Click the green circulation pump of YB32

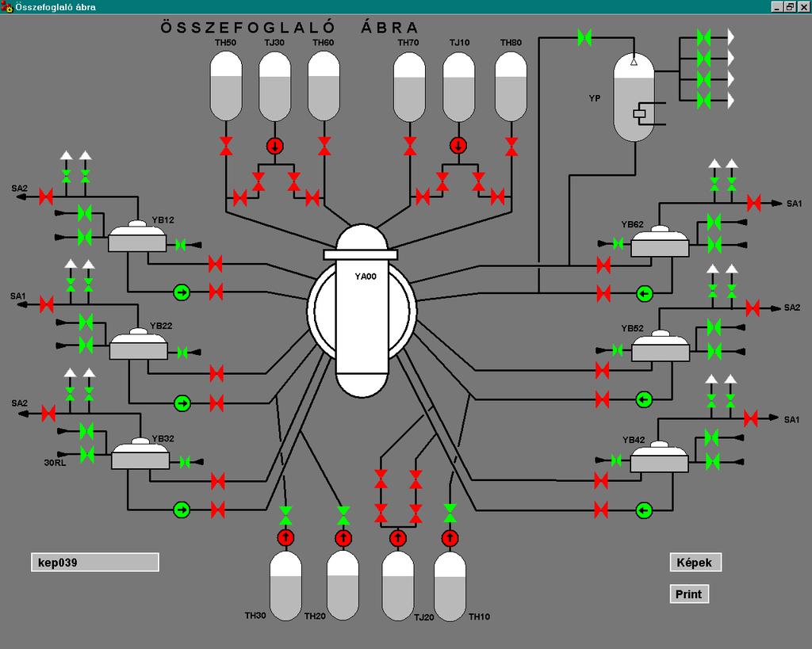point(182,510)
